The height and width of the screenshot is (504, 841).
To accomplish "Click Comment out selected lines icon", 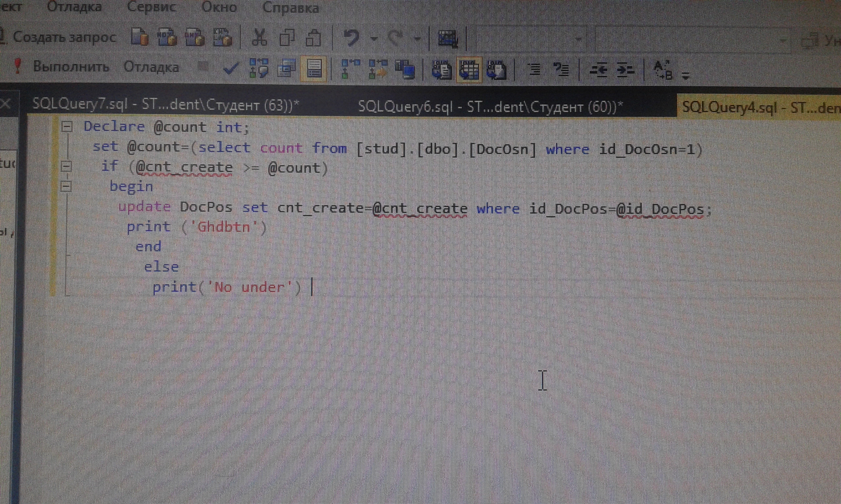I will click(535, 69).
